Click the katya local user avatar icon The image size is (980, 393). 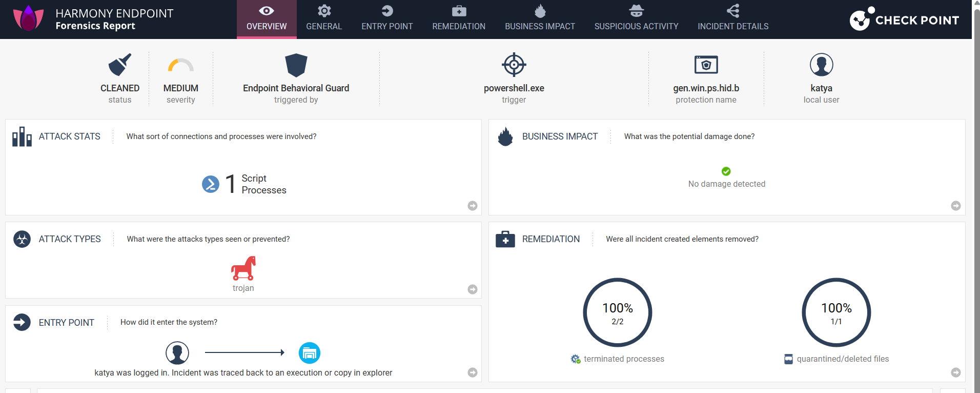tap(822, 65)
